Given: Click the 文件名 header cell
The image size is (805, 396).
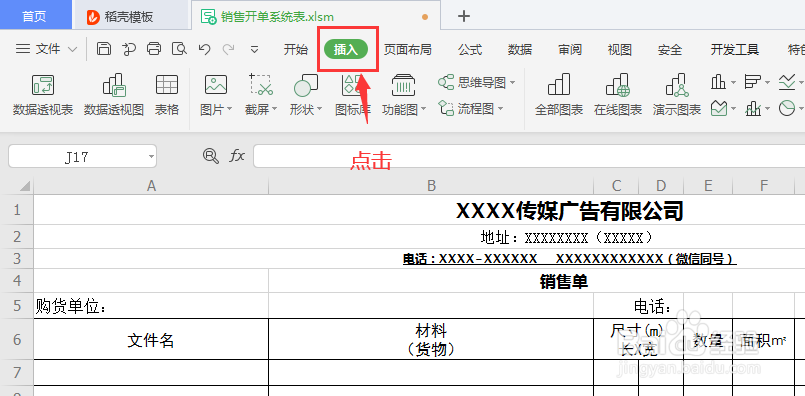Looking at the screenshot, I should point(151,340).
